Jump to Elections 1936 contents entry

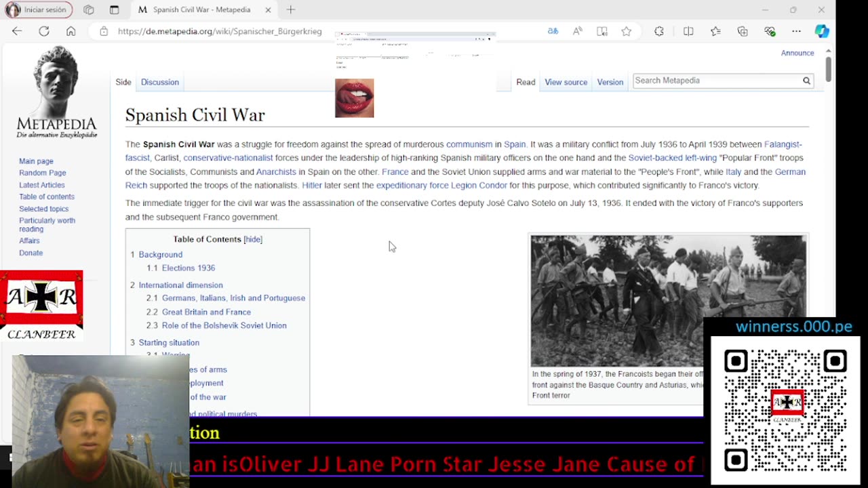pyautogui.click(x=188, y=268)
